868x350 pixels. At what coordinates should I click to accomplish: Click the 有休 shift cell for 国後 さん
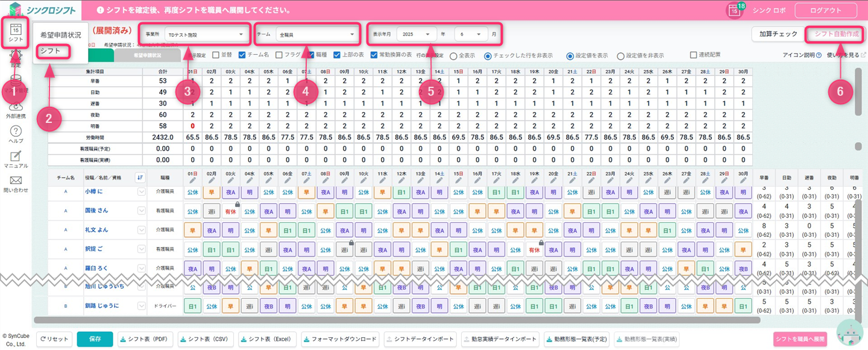pos(230,211)
